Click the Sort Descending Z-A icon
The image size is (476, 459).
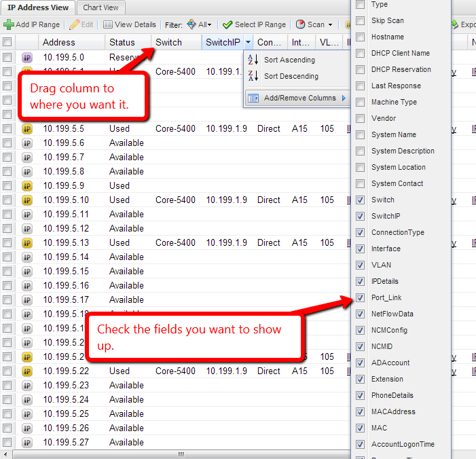tap(253, 76)
